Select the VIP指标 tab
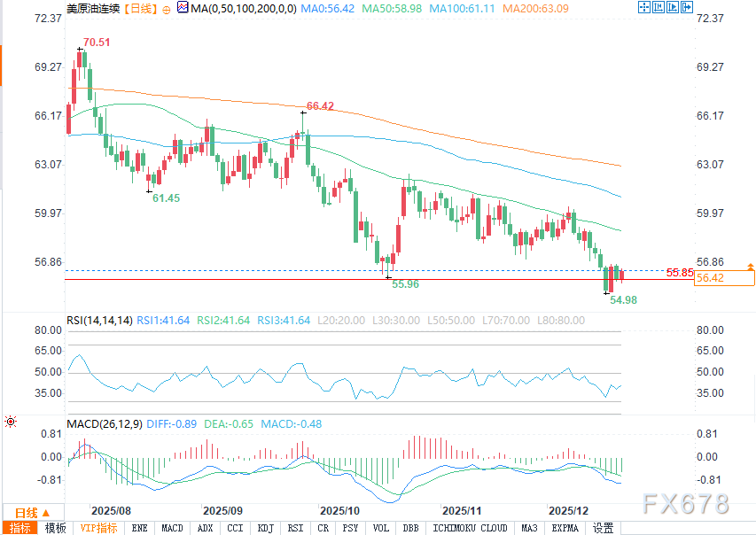 click(98, 528)
